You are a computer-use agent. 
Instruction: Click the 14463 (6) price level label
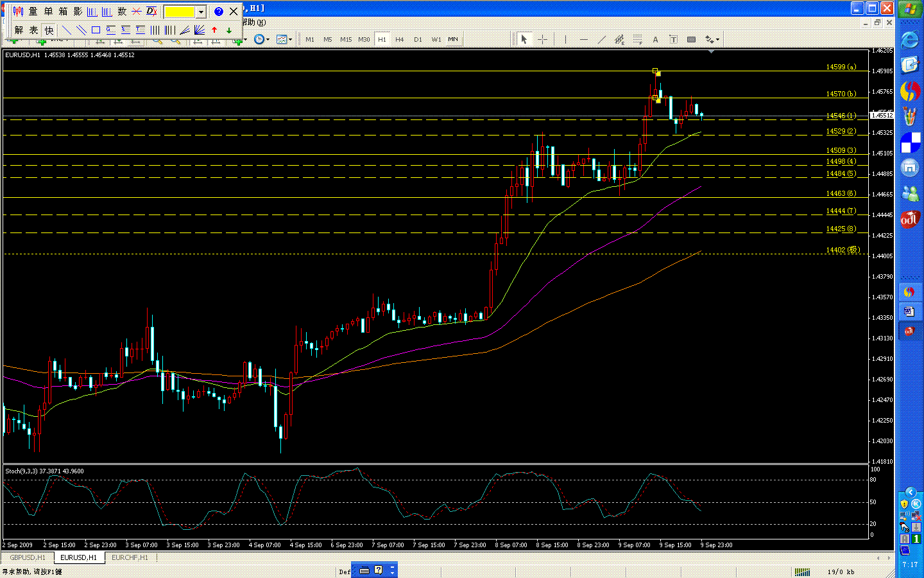pos(841,193)
